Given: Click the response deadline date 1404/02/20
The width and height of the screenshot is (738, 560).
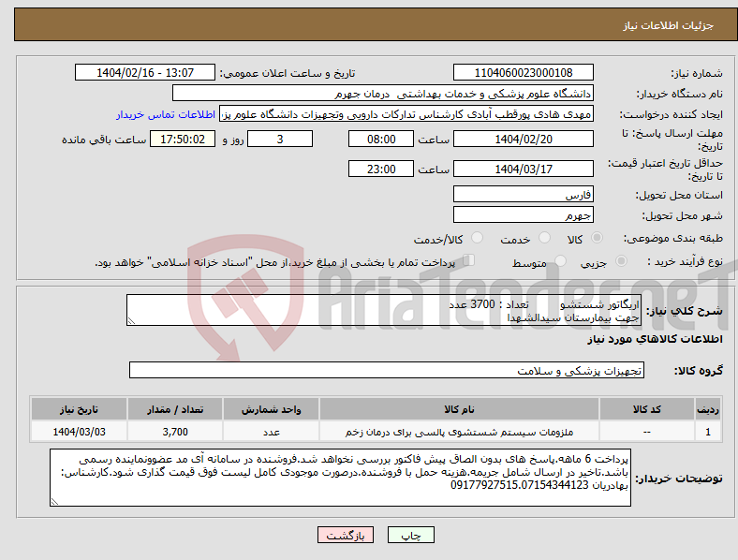Looking at the screenshot, I should (523, 139).
